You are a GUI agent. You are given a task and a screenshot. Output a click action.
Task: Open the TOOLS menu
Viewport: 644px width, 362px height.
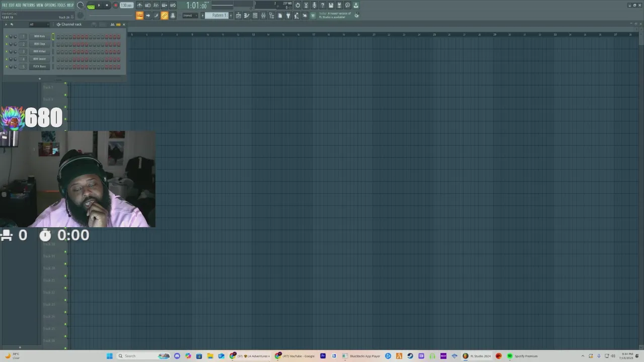point(61,5)
